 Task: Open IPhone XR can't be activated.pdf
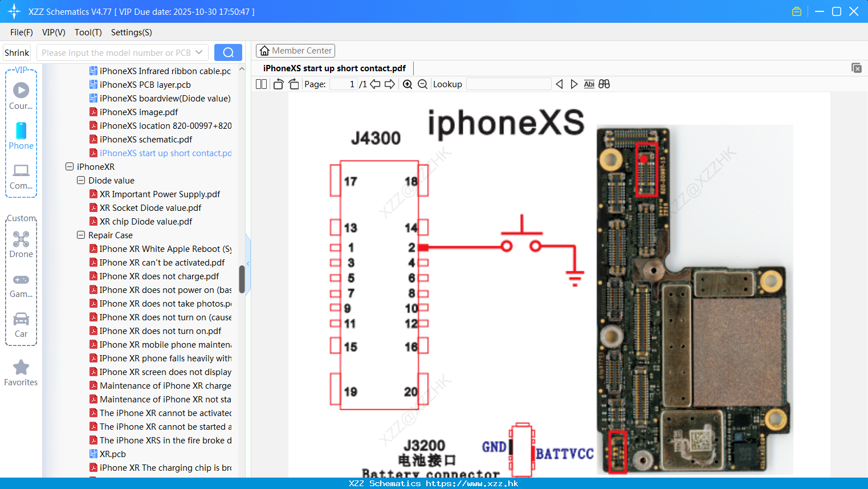[157, 263]
